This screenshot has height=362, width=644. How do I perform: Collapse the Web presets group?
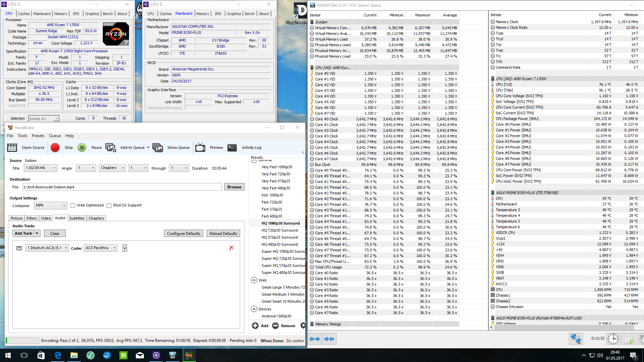[254, 280]
